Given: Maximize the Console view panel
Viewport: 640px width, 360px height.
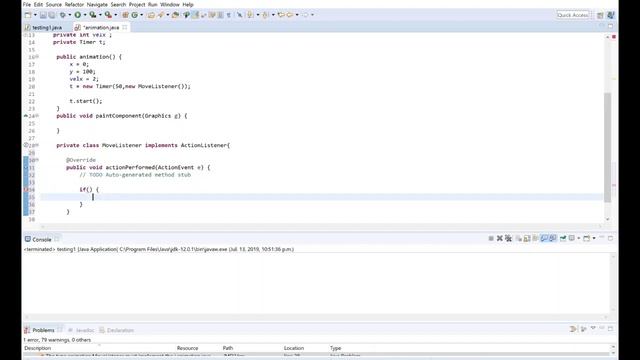Looking at the screenshot, I should pos(611,238).
